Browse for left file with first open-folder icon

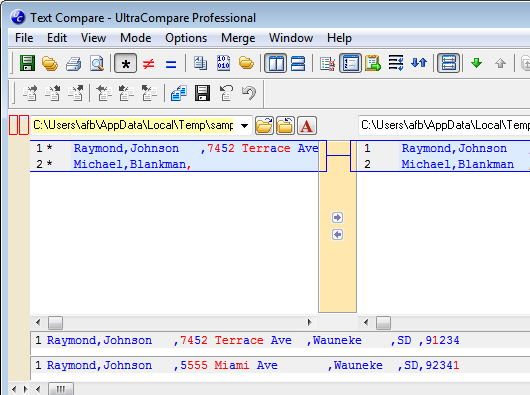coord(264,126)
